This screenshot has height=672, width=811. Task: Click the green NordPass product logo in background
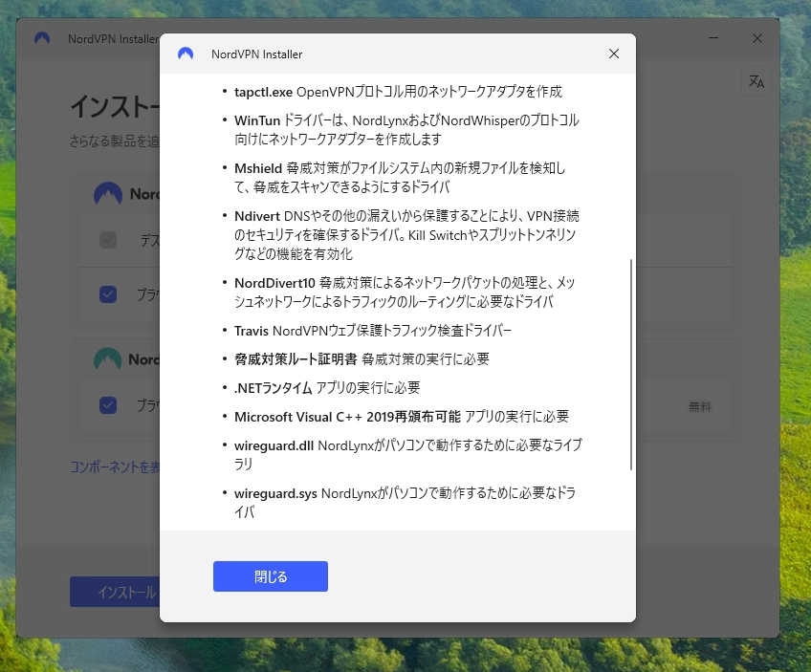click(107, 359)
